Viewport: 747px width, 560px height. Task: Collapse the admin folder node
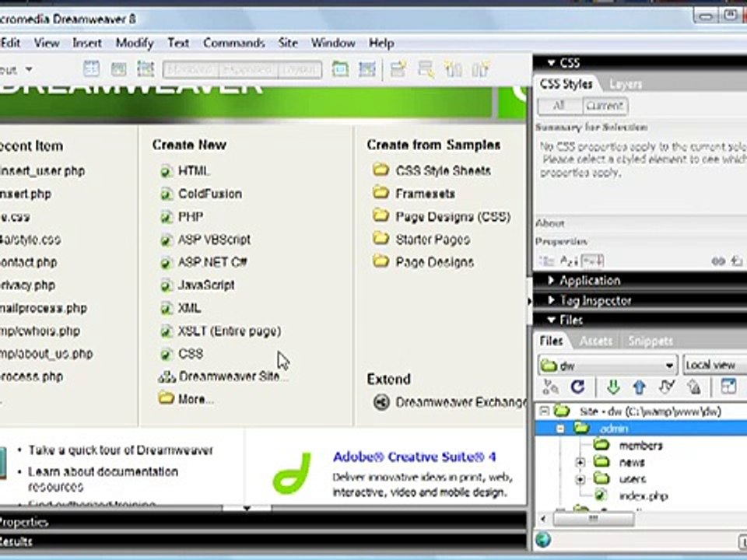tap(561, 429)
